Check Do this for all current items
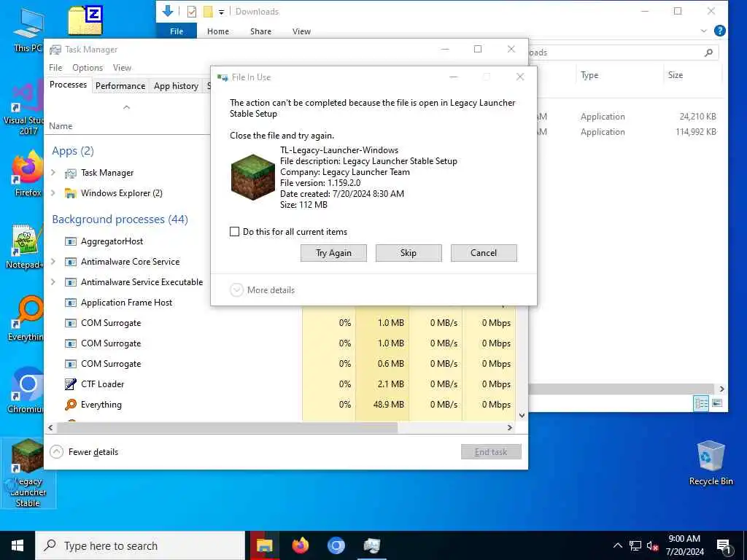 click(234, 232)
